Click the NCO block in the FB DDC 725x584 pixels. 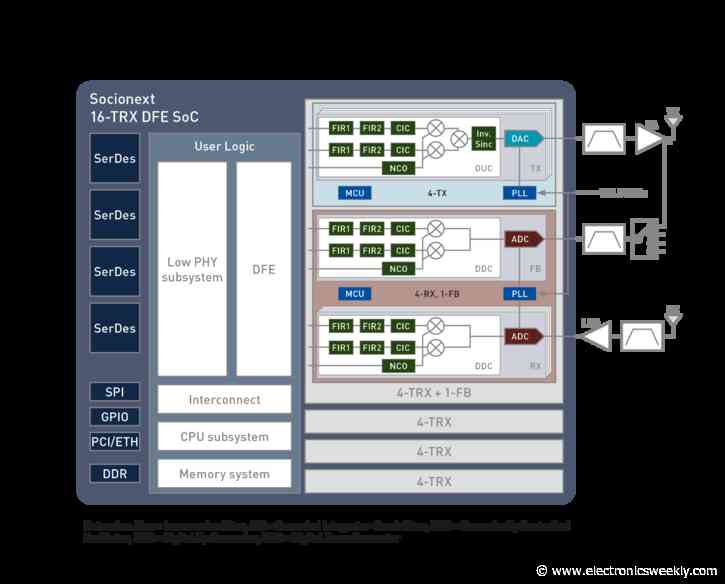tap(399, 269)
